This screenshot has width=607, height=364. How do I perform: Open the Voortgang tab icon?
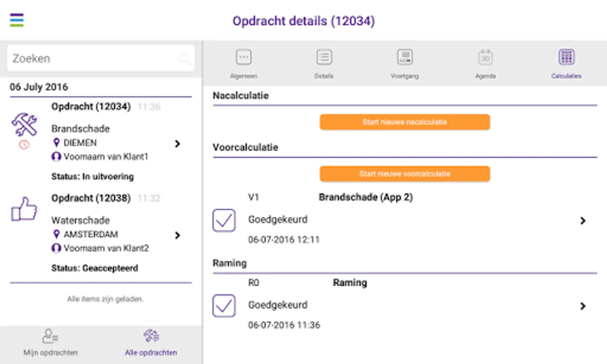(405, 57)
